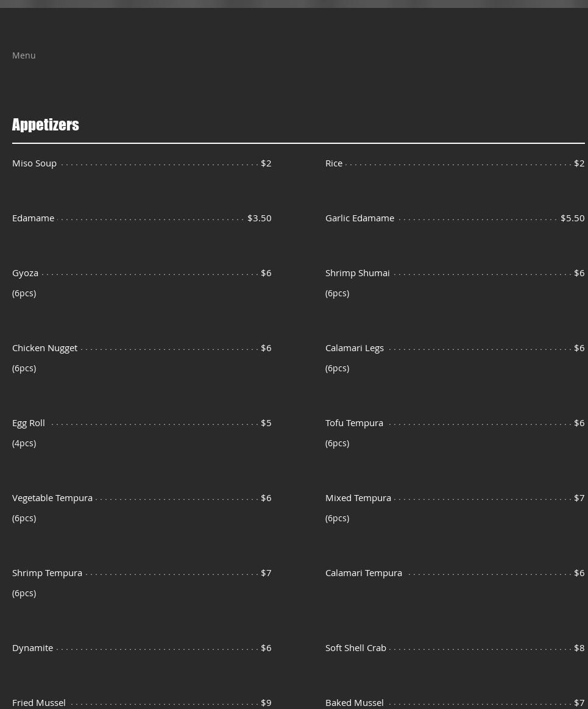Click the Garlic Edamame item name
The image size is (588, 709).
tap(360, 218)
